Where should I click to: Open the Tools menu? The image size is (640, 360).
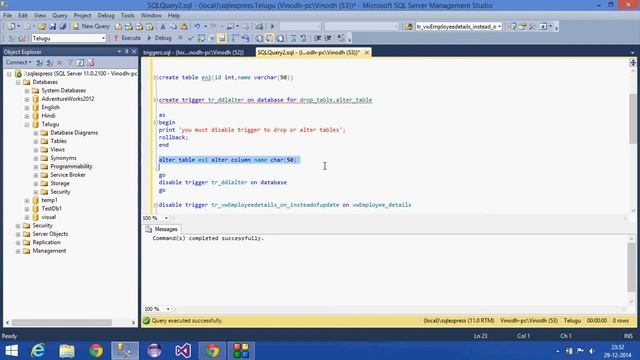coord(128,16)
